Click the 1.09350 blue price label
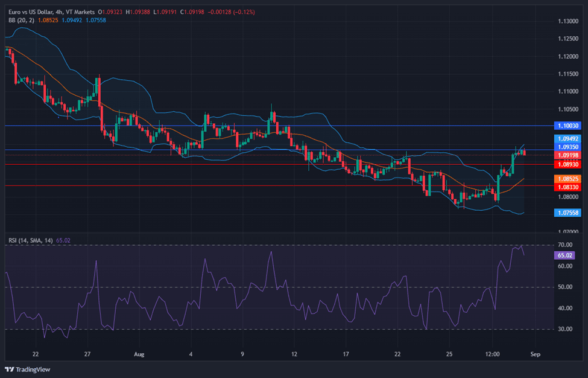The width and height of the screenshot is (588, 378). [567, 147]
